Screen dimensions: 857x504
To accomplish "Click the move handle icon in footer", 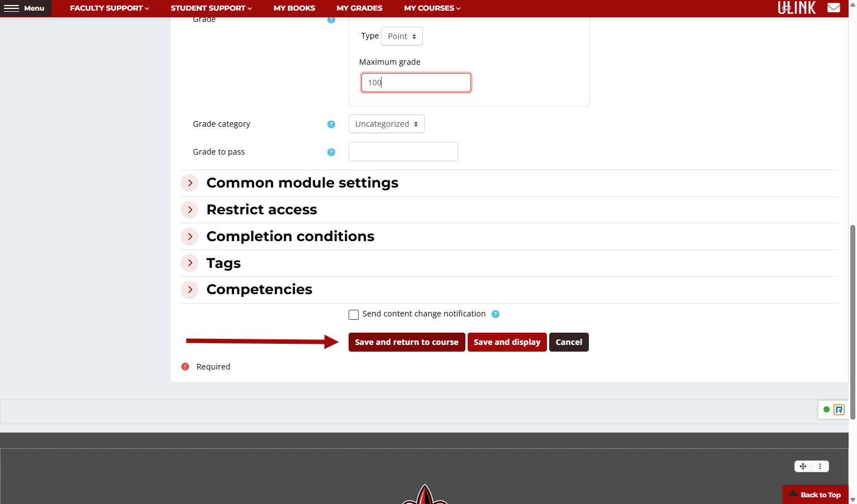I will (803, 467).
